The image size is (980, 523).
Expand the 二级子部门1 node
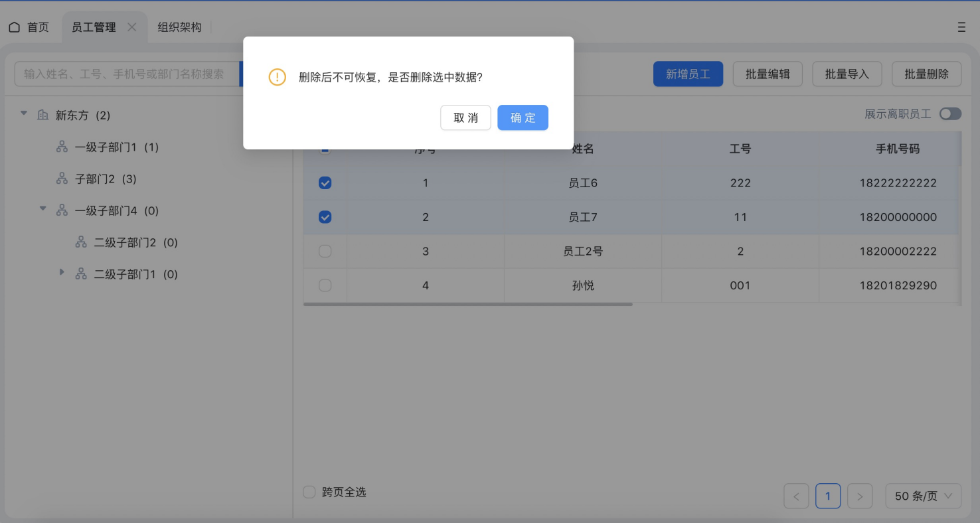pyautogui.click(x=62, y=272)
